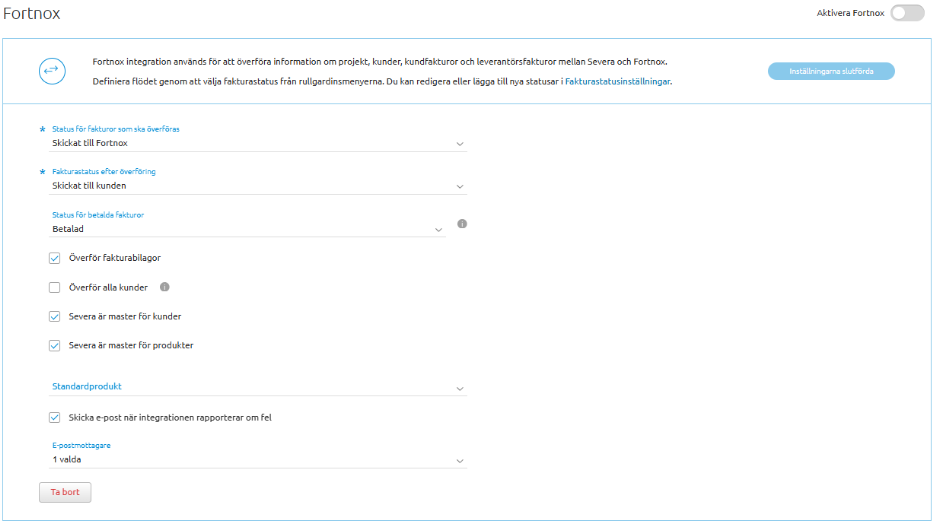Uncheck Överför fakturabilagor checkbox
The height and width of the screenshot is (527, 938).
coord(55,258)
